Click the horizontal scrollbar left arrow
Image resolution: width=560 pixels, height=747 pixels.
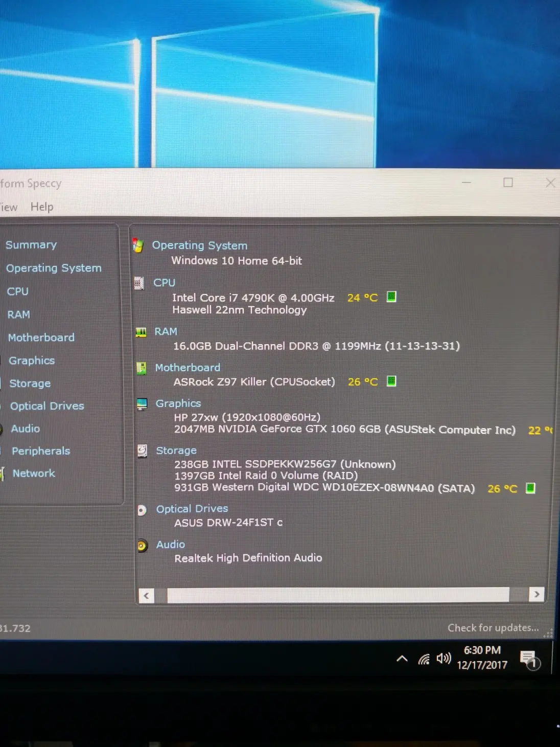click(x=147, y=595)
